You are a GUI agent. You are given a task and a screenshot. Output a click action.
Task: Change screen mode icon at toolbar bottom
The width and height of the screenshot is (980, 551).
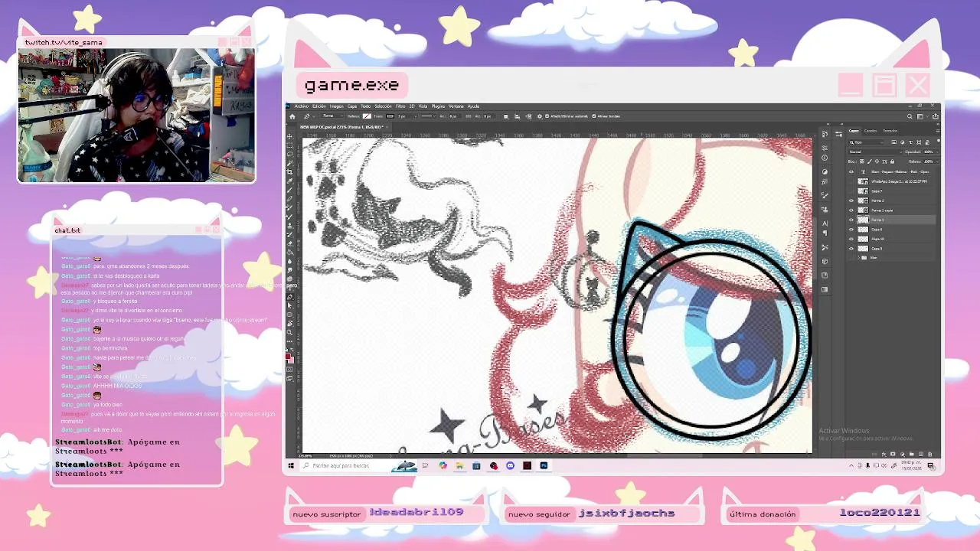289,378
